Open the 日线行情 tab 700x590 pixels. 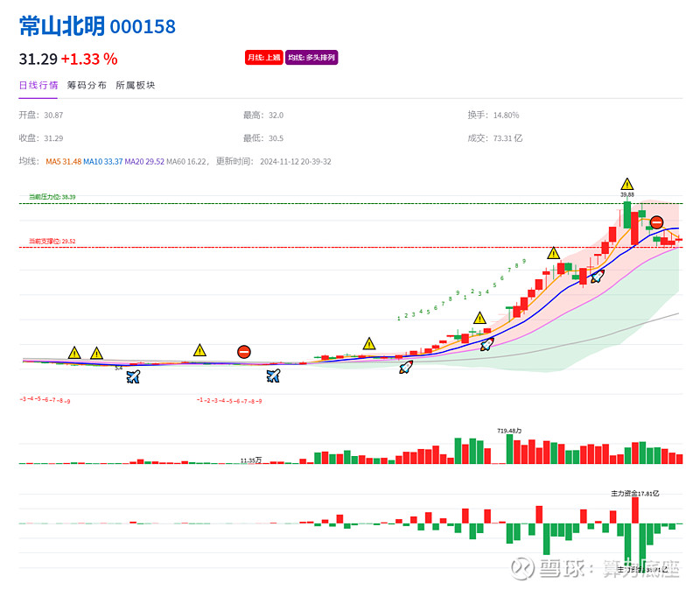pyautogui.click(x=38, y=85)
